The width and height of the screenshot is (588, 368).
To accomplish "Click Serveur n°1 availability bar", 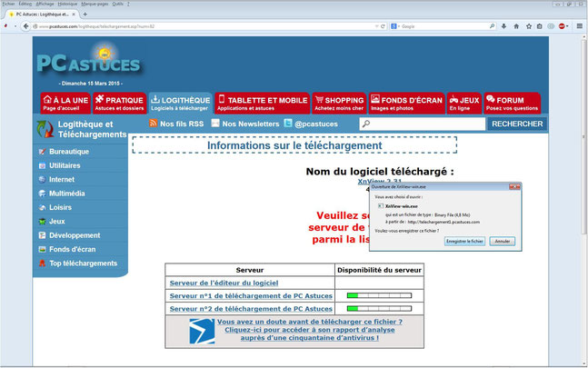I will pos(379,295).
